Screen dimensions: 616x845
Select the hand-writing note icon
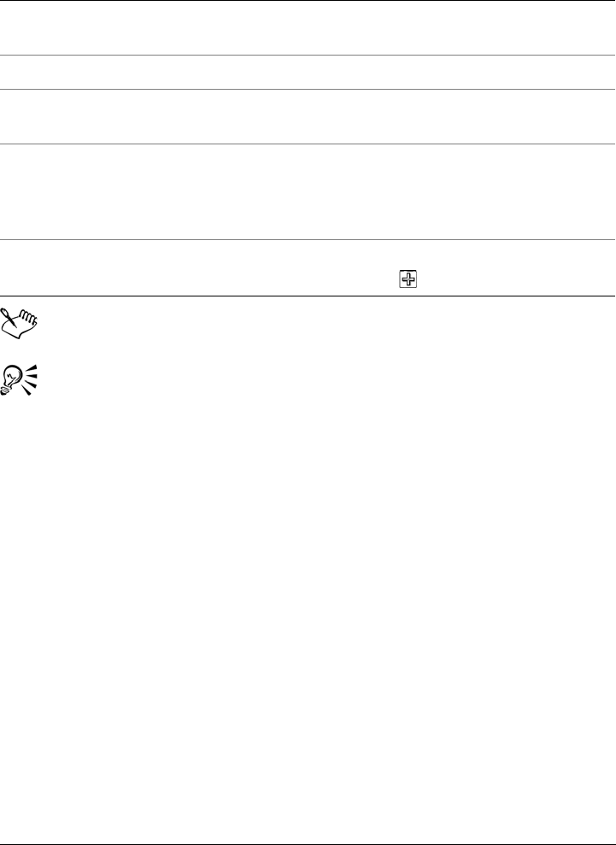coord(20,322)
